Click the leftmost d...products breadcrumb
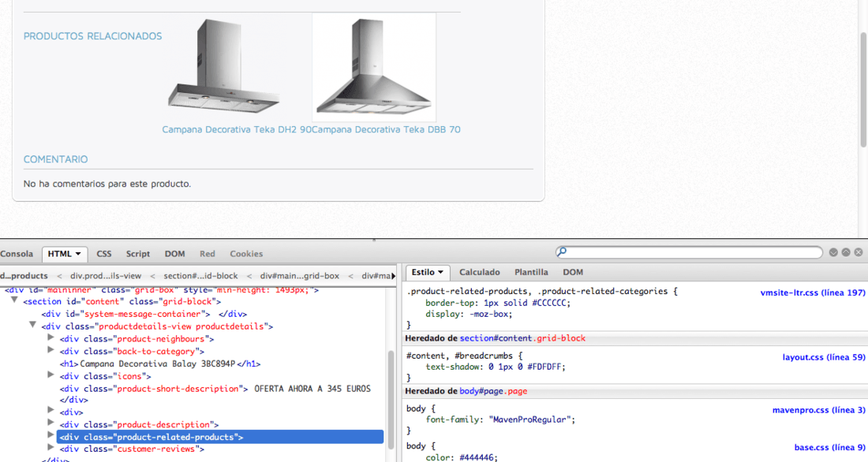The height and width of the screenshot is (462, 868). pos(24,275)
